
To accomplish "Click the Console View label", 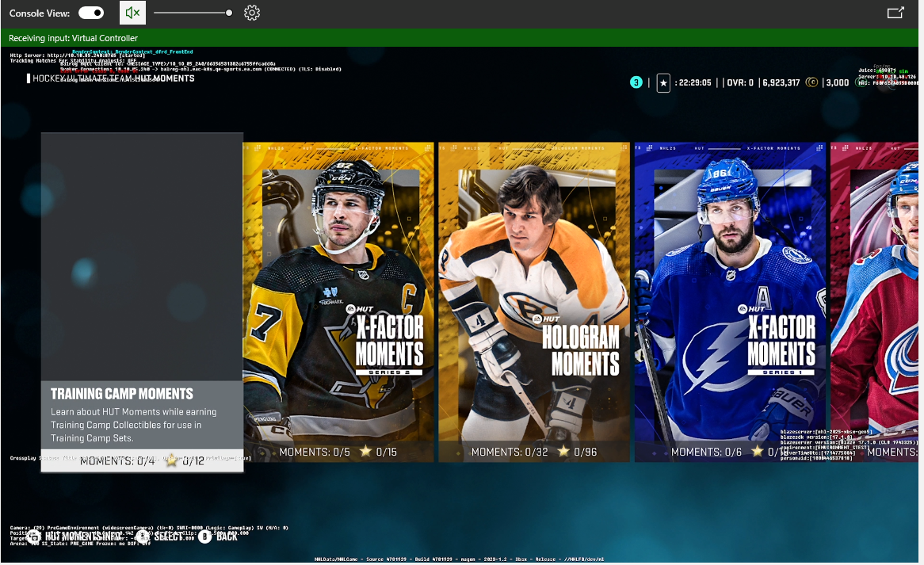I will pos(40,13).
